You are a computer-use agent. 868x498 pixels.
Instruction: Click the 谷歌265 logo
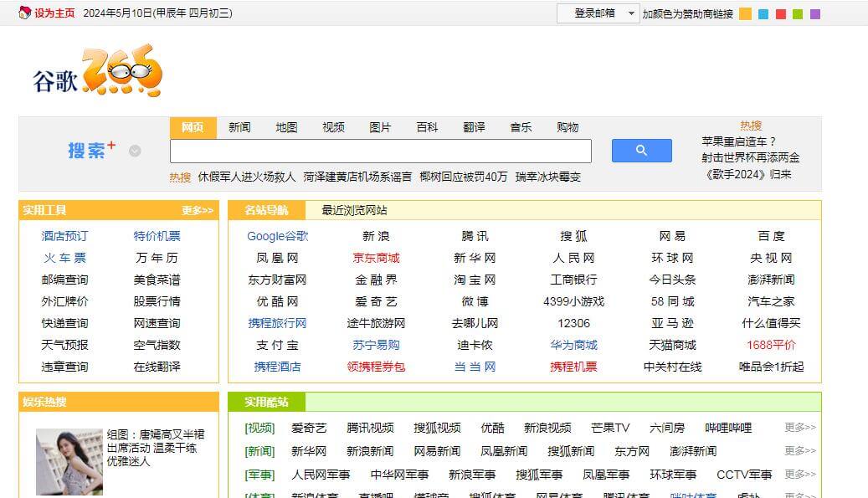tap(97, 73)
